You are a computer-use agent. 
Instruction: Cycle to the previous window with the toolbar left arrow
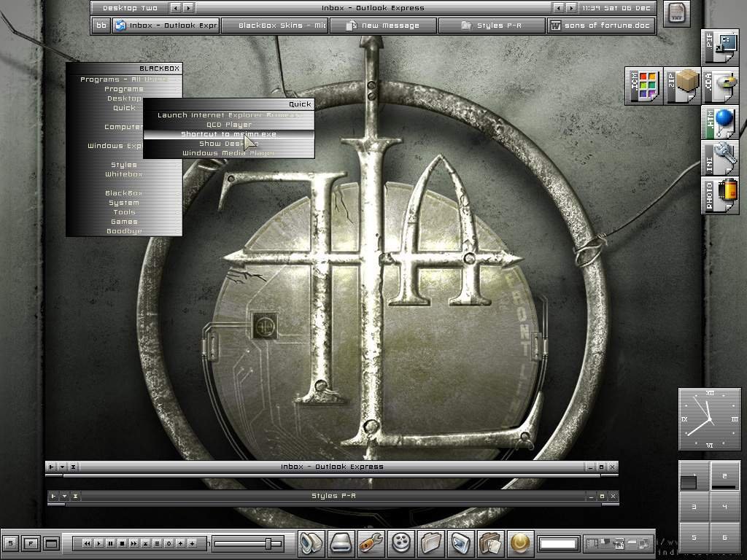558,8
